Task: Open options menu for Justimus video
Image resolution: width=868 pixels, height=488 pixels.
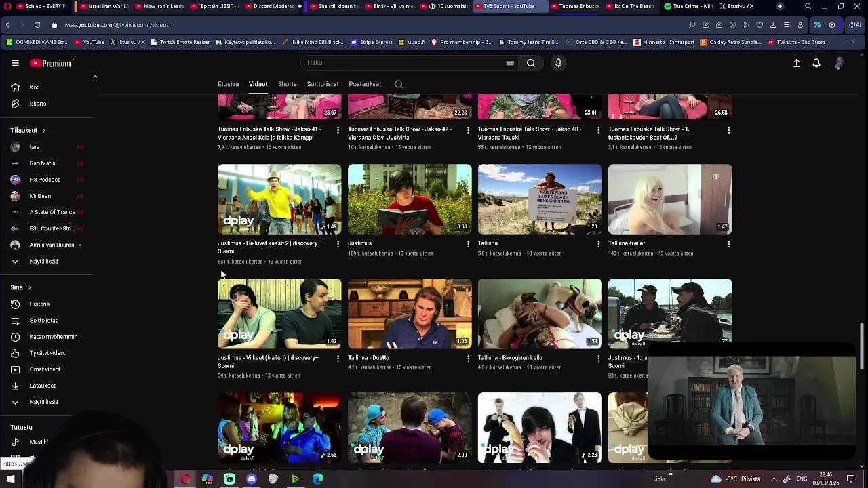Action: 468,243
